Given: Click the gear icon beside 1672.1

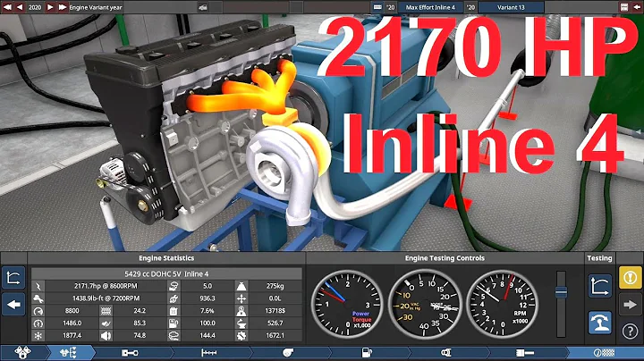Looking at the screenshot, I should pyautogui.click(x=241, y=336).
